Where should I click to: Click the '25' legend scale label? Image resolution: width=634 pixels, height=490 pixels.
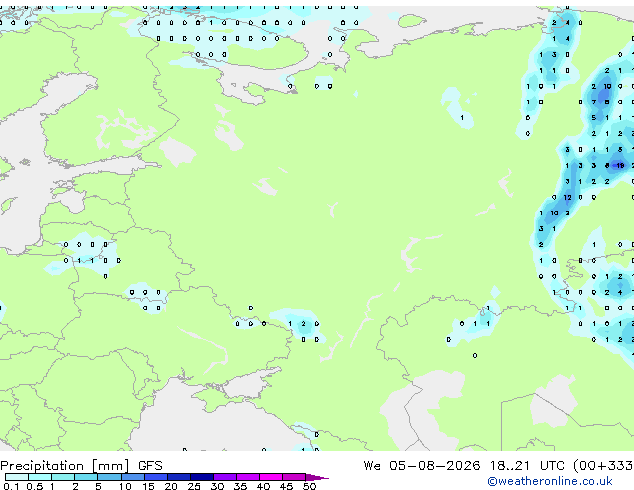(194, 486)
